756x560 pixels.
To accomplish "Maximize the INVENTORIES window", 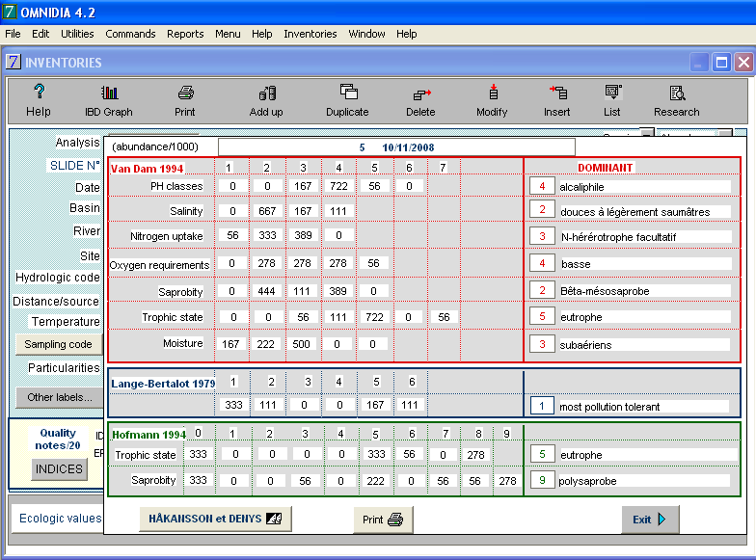I will pyautogui.click(x=721, y=63).
